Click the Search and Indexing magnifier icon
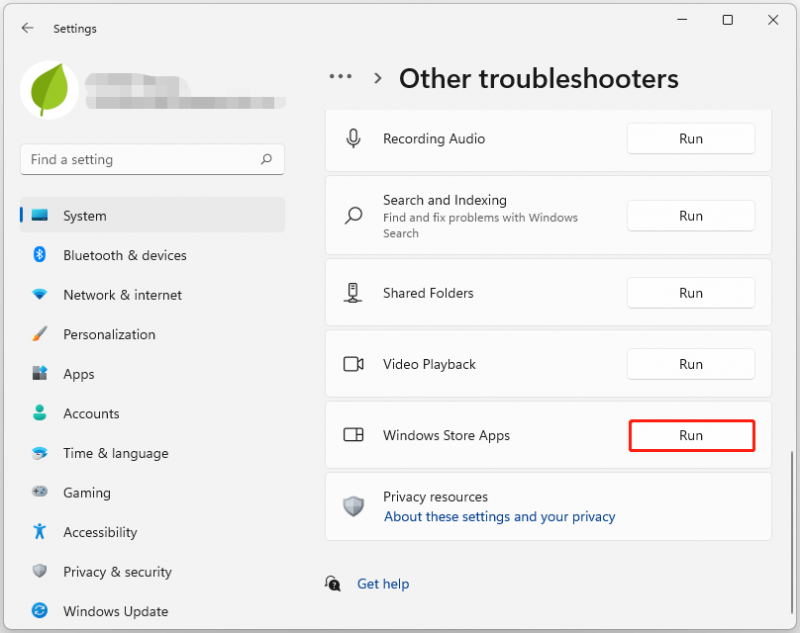Viewport: 800px width, 633px height. 354,215
